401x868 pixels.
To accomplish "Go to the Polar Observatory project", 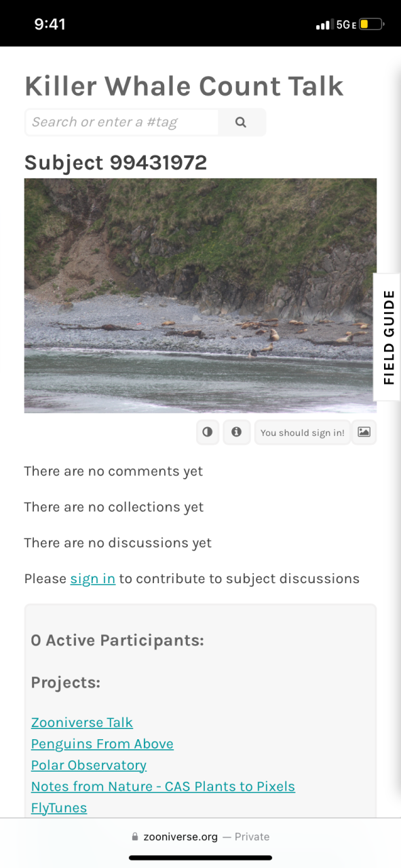I will [x=89, y=765].
